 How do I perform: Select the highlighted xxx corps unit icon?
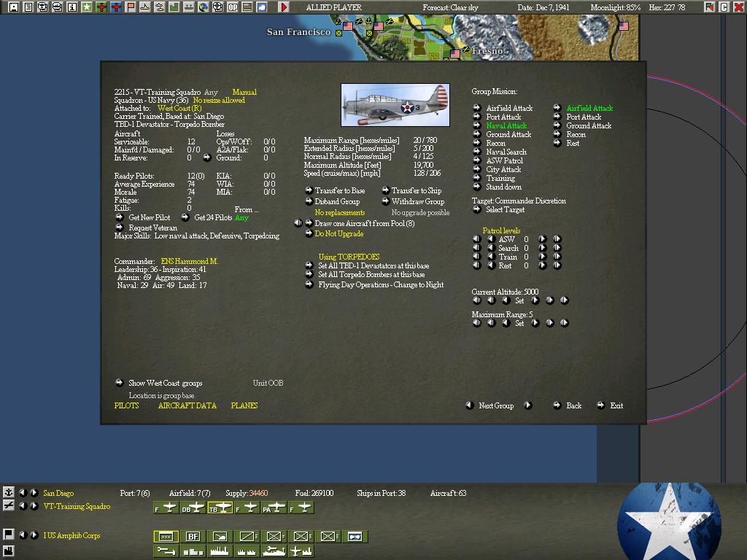(166, 537)
